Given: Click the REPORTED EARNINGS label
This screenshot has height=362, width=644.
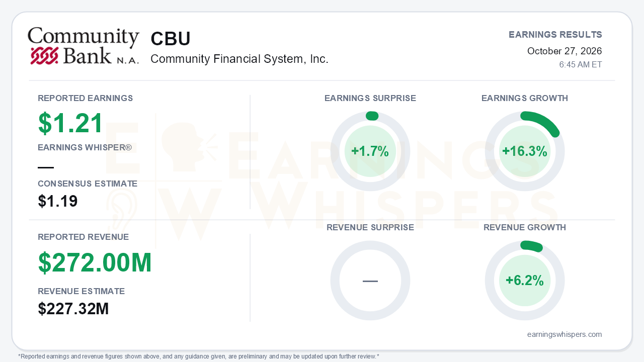Looking at the screenshot, I should (x=86, y=98).
